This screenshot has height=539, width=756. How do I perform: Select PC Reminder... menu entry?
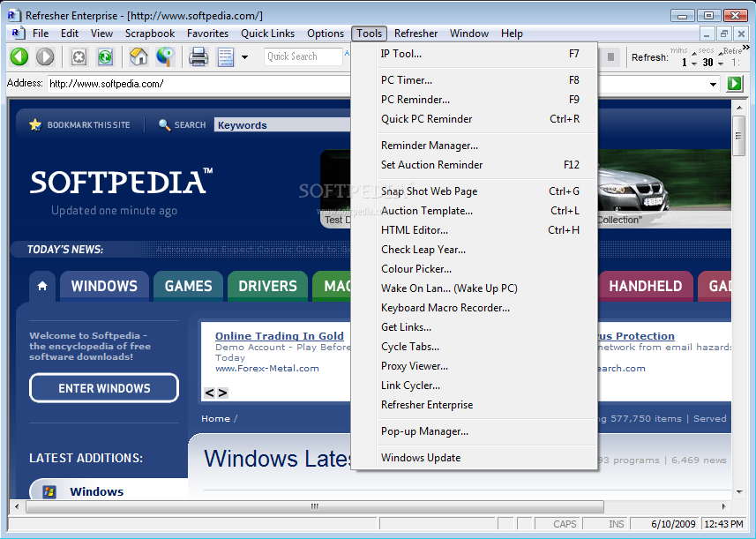pos(475,100)
